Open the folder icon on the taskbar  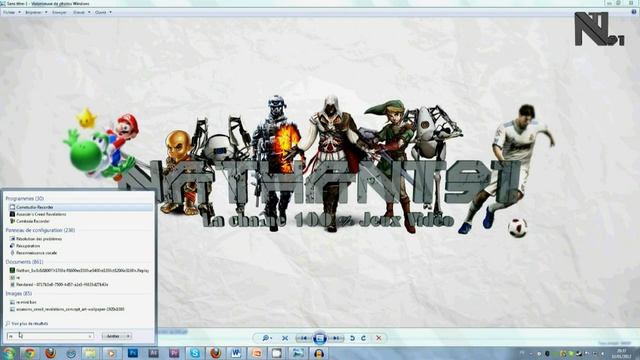click(90, 353)
